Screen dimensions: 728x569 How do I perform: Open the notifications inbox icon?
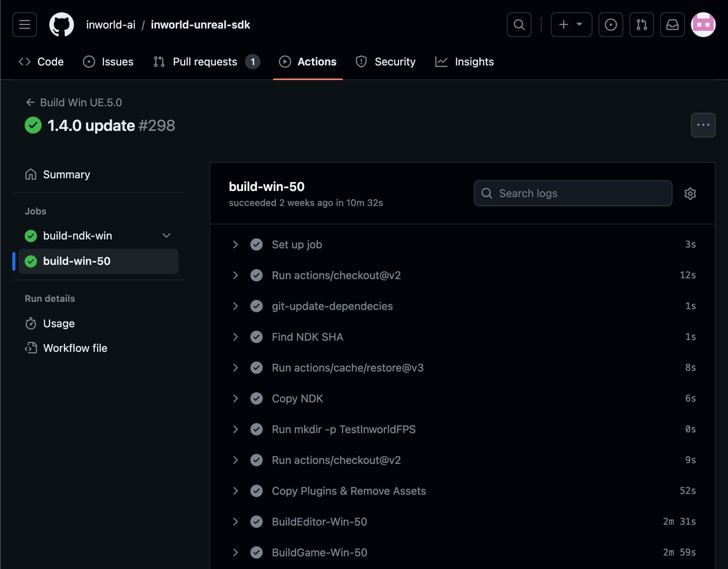tap(672, 25)
